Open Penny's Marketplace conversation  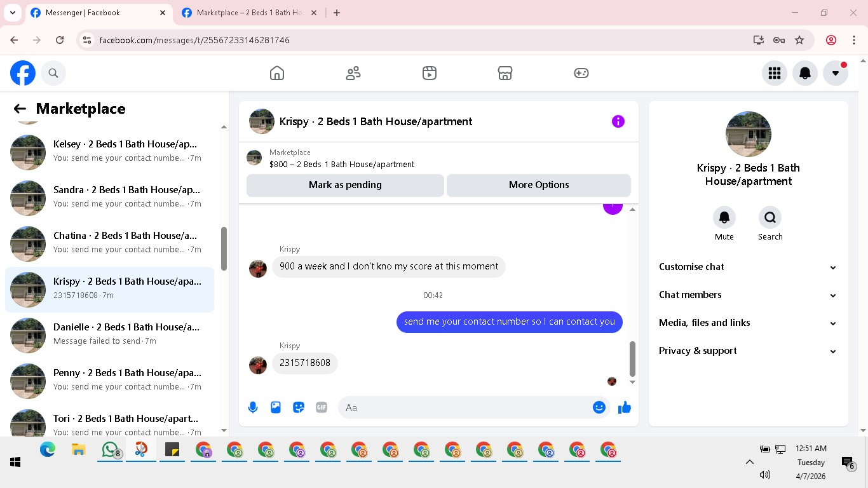pos(109,381)
